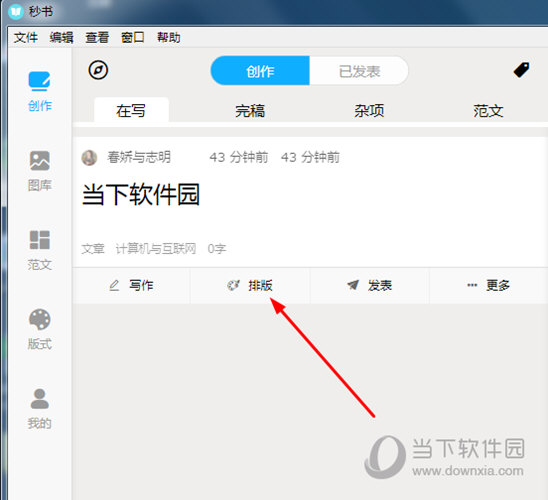Select the 创作 toggle segment
The height and width of the screenshot is (500, 548).
(x=260, y=71)
